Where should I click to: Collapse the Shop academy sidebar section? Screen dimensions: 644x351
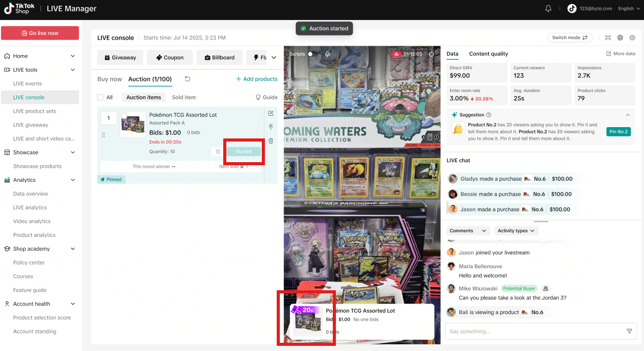point(73,249)
